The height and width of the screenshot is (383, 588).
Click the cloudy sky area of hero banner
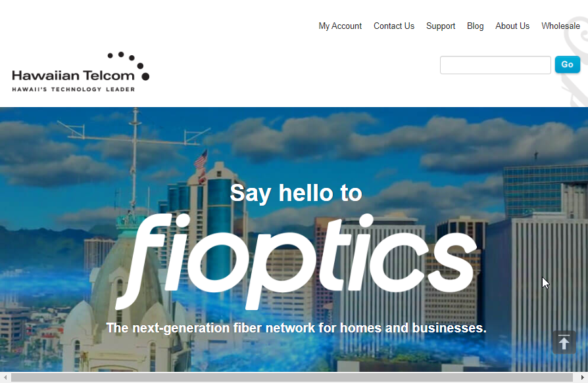click(x=375, y=143)
